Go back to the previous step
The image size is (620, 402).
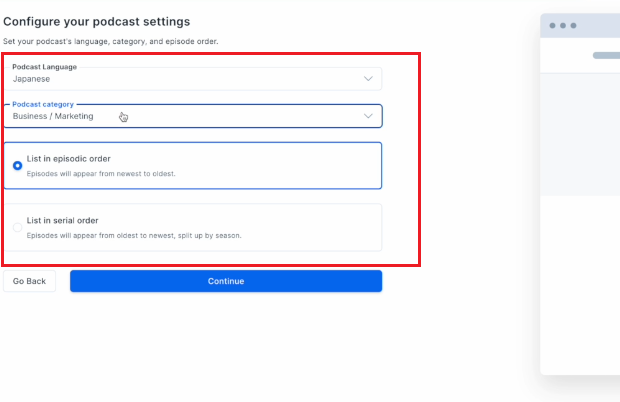29,281
